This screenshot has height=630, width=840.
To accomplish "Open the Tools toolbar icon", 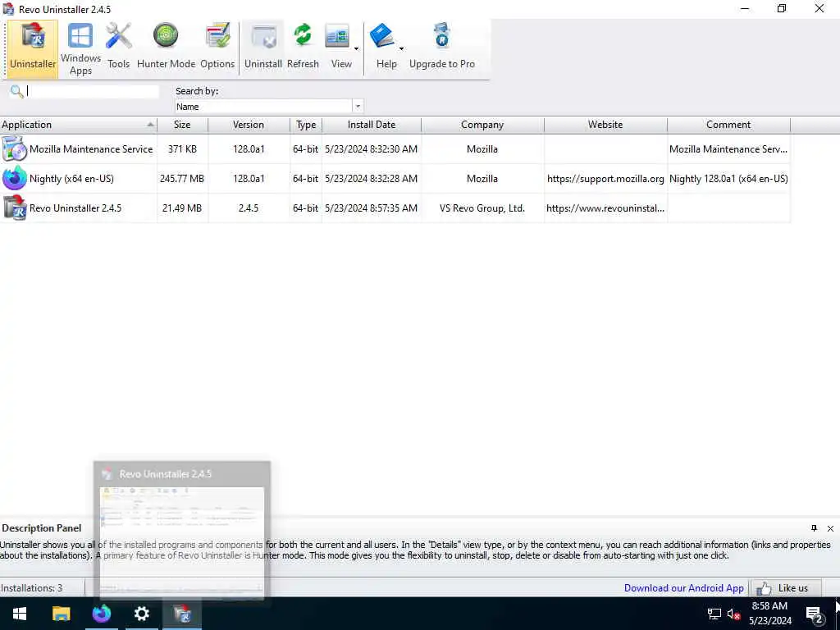I will (118, 47).
